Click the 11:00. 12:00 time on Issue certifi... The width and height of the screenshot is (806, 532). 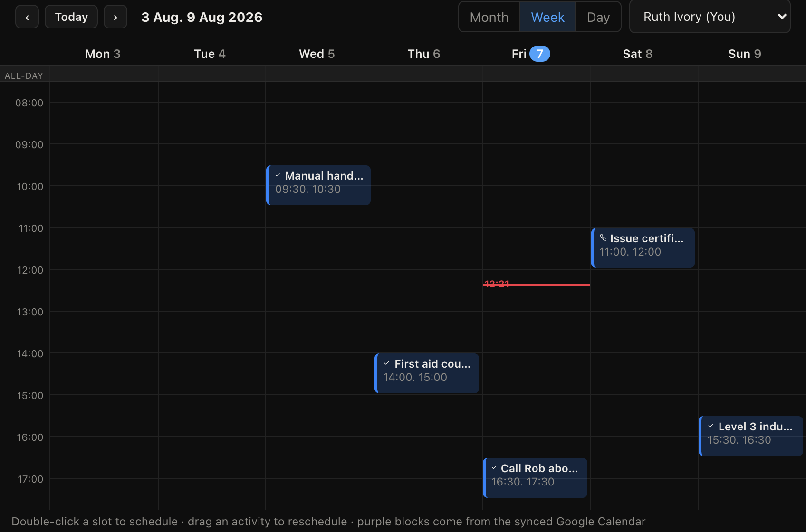click(630, 252)
